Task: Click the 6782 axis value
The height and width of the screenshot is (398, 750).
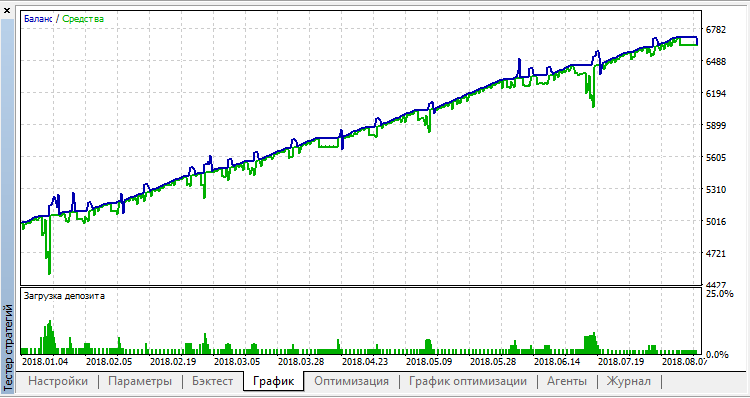Action: click(715, 30)
